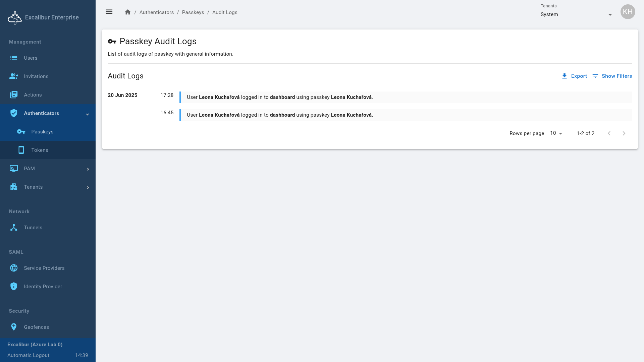Open Invitations in sidebar
The height and width of the screenshot is (362, 644).
[x=36, y=76]
